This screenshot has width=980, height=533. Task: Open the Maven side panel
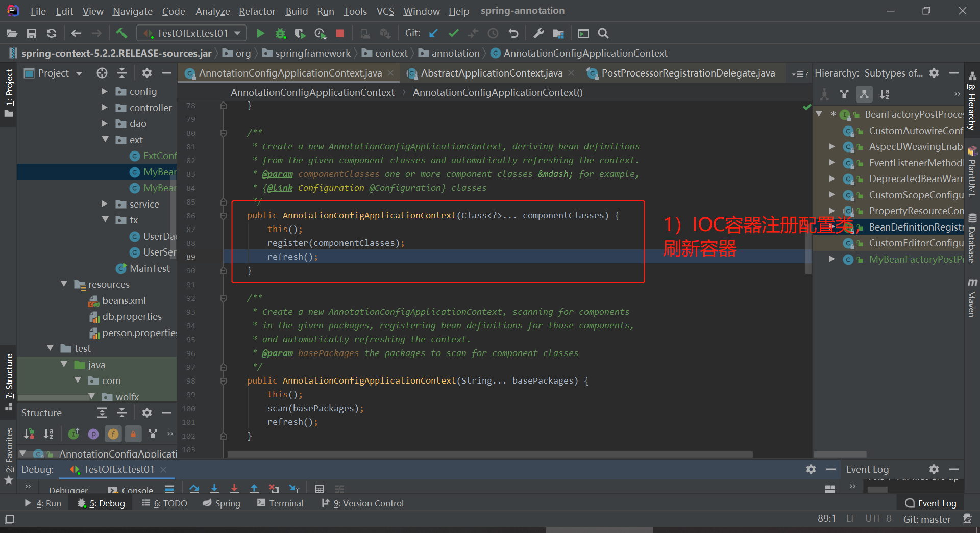pos(972,297)
